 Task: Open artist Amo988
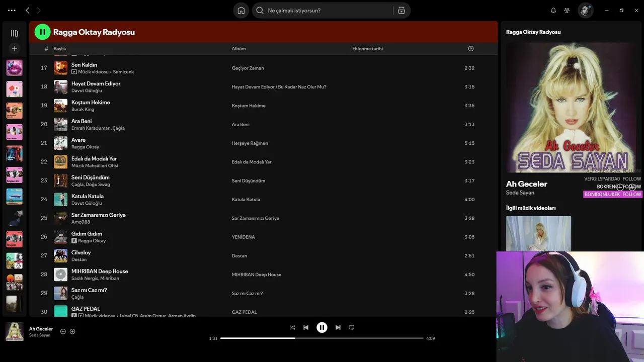[80, 222]
